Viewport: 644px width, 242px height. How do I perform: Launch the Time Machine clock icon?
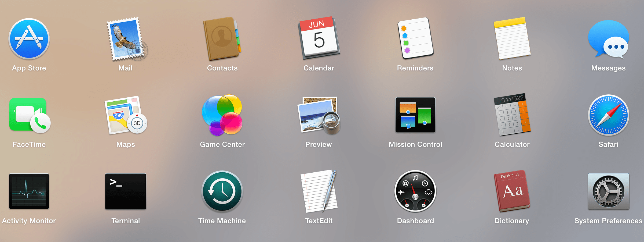(x=222, y=191)
